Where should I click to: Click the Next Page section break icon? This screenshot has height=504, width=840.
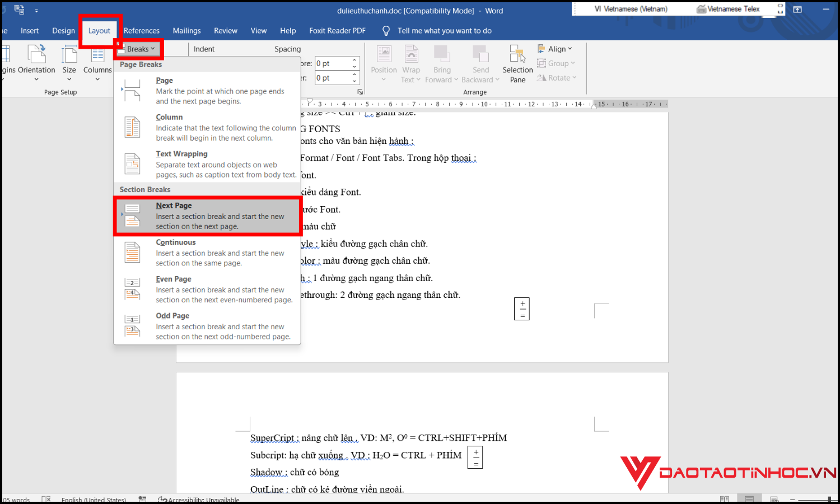coord(132,216)
